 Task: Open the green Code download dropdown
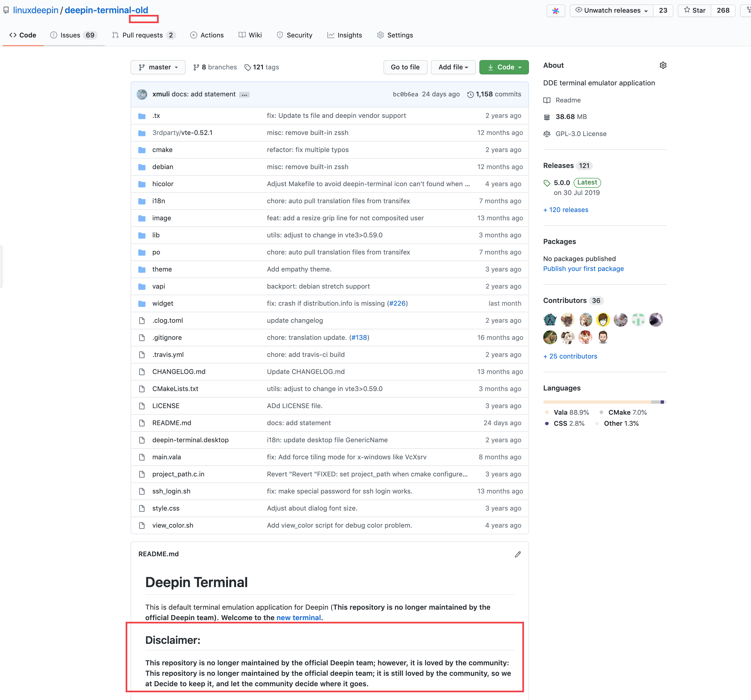point(504,67)
